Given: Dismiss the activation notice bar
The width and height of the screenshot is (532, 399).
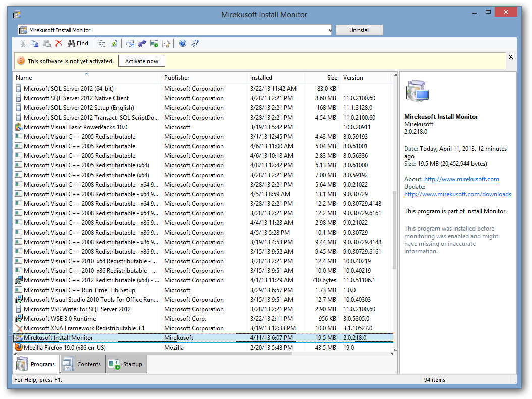Looking at the screenshot, I should [x=511, y=57].
